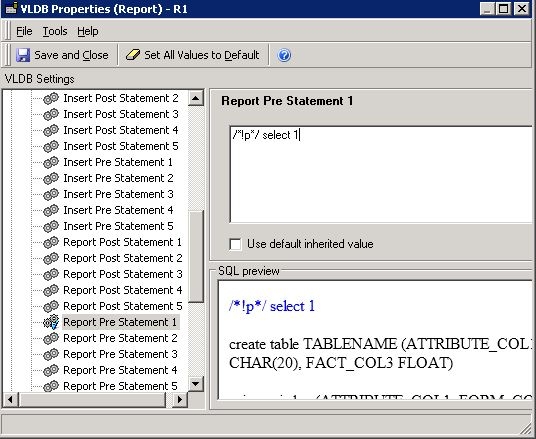Select Report Post Statement 4 setting

123,290
